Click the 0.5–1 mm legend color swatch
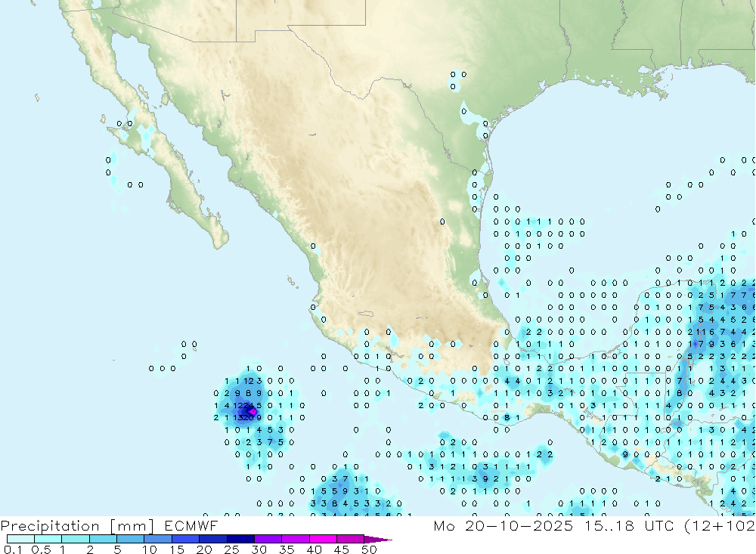Image resolution: width=756 pixels, height=554 pixels. click(48, 539)
